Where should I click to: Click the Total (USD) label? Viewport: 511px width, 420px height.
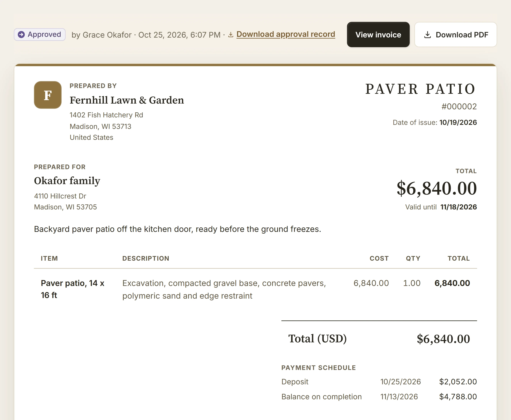point(317,339)
